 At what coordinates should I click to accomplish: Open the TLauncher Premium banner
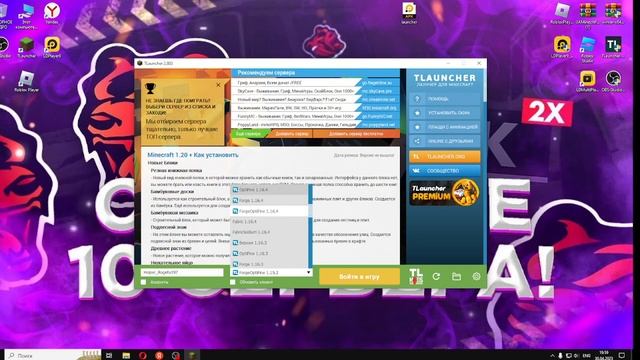(x=444, y=193)
